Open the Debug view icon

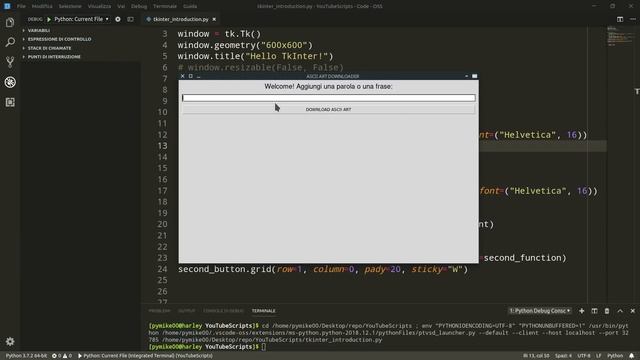tap(10, 82)
